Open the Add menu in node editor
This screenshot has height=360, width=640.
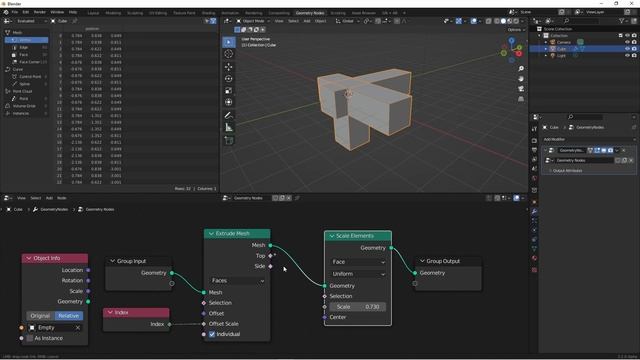tap(49, 198)
